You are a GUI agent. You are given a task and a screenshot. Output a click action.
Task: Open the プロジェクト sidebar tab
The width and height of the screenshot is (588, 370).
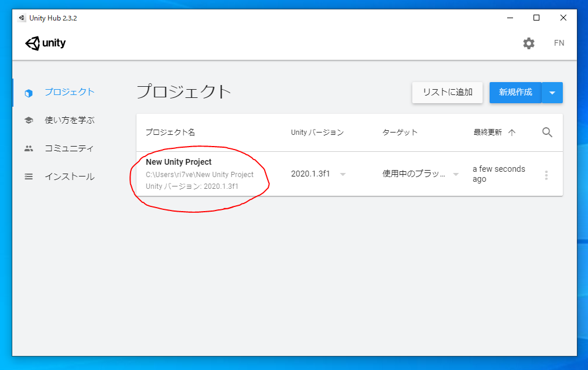click(69, 92)
